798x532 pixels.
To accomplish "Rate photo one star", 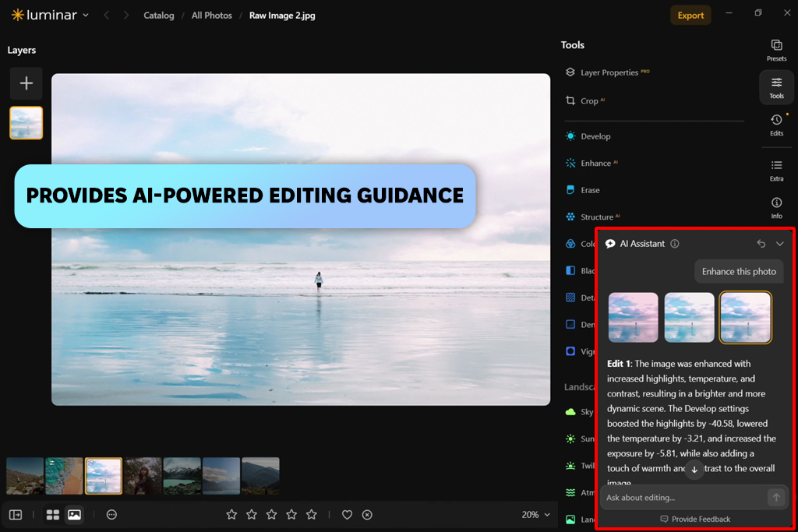I will 231,515.
